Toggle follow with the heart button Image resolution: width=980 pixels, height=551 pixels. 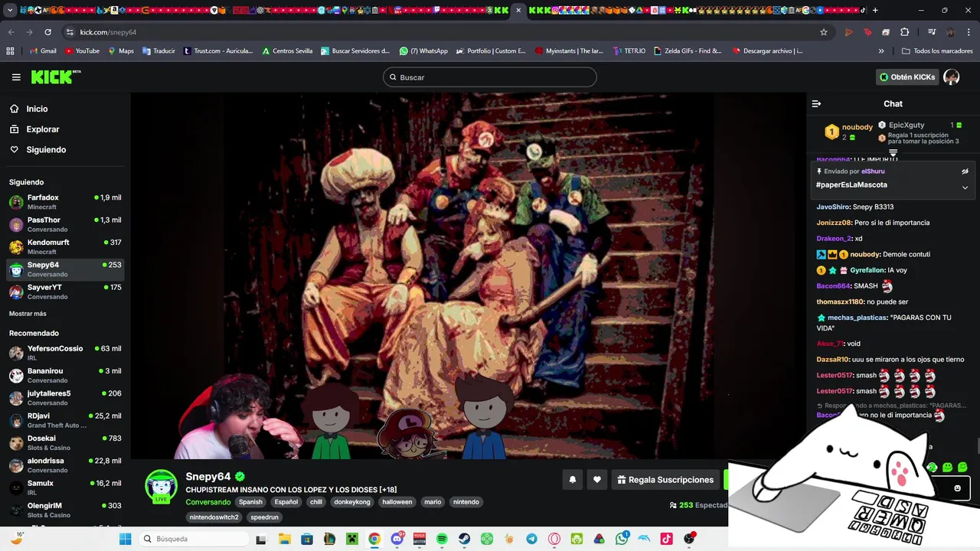tap(597, 480)
